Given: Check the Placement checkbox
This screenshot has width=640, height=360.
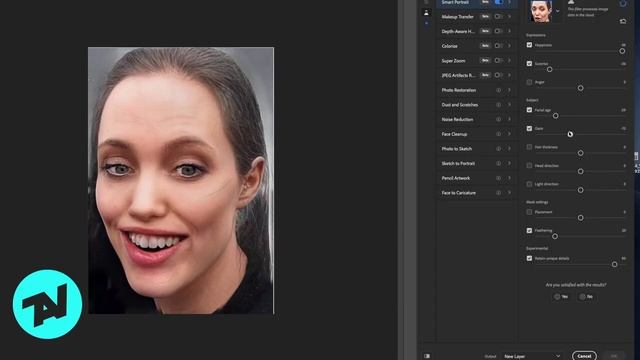Looking at the screenshot, I should (529, 212).
